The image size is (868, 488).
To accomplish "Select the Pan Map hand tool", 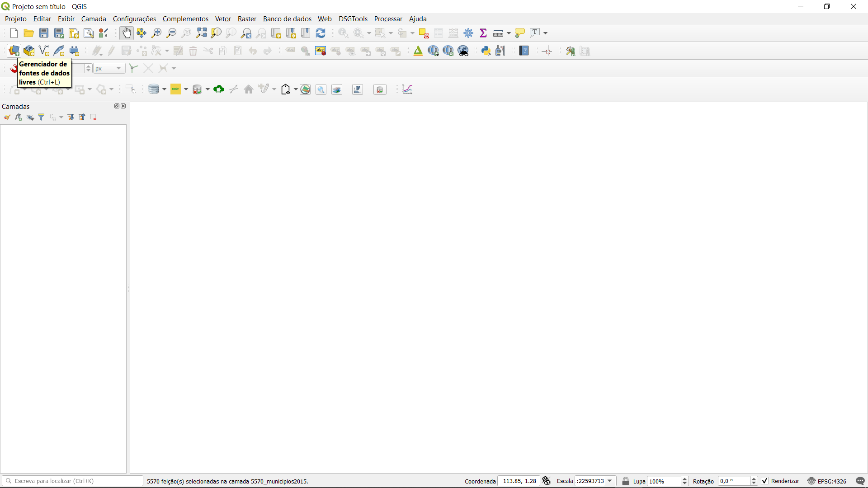I will click(127, 33).
